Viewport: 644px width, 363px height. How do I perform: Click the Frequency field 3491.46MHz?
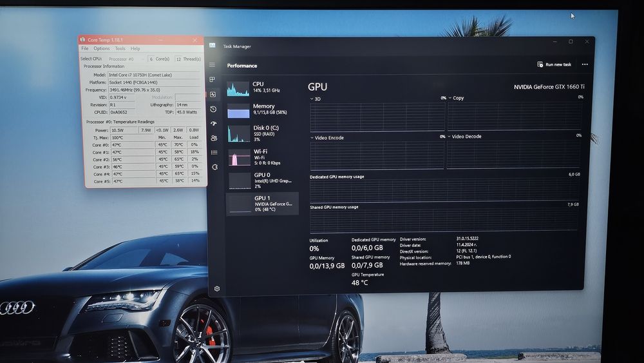coord(155,90)
